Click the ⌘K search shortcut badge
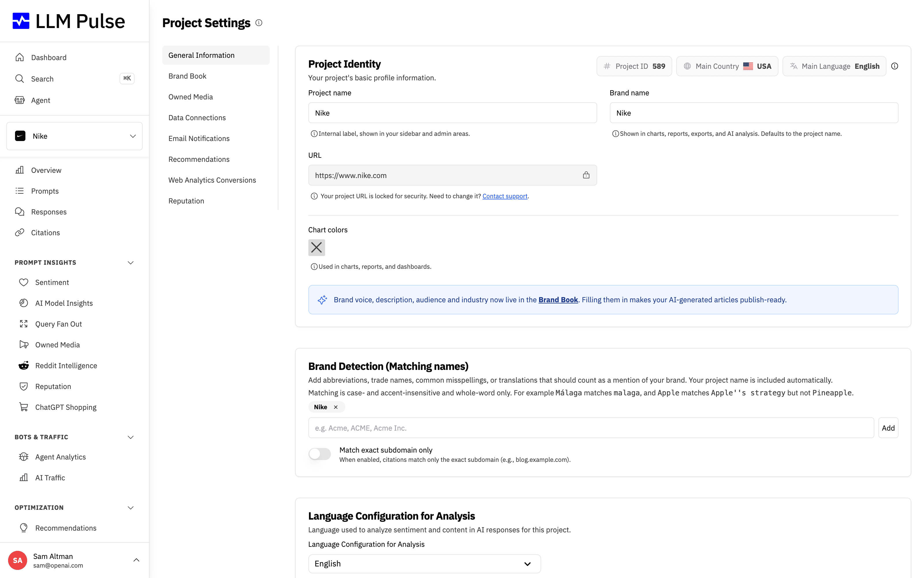 [127, 78]
